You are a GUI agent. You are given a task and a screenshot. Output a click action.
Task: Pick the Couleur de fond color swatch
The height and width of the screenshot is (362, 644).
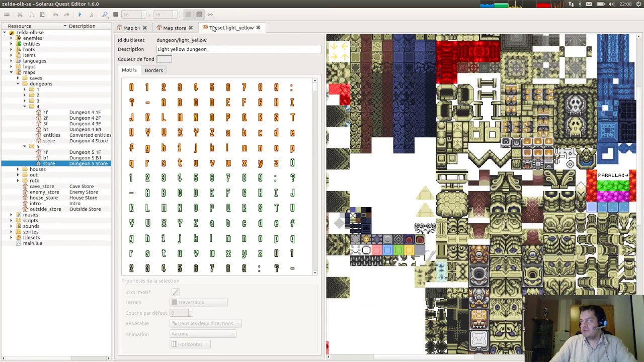point(164,59)
